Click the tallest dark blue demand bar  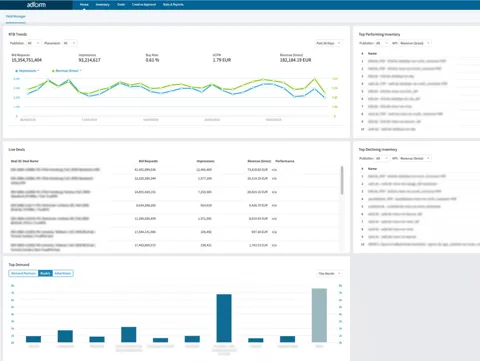[x=224, y=318]
